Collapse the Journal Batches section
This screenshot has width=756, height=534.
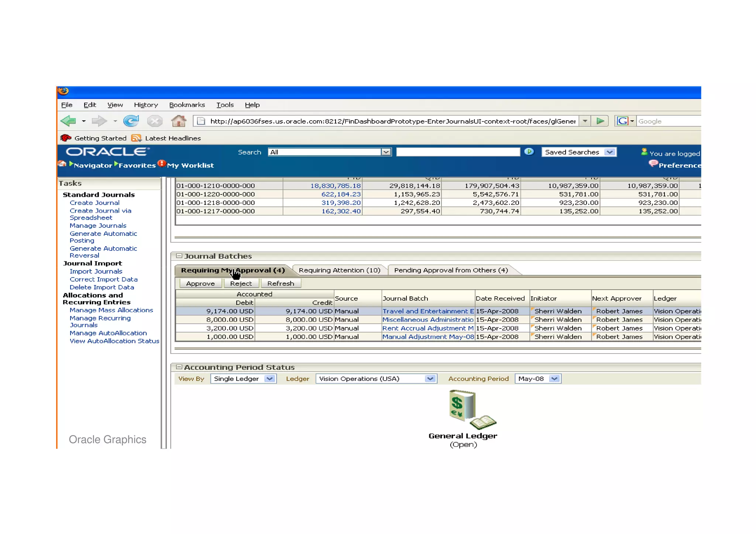179,256
